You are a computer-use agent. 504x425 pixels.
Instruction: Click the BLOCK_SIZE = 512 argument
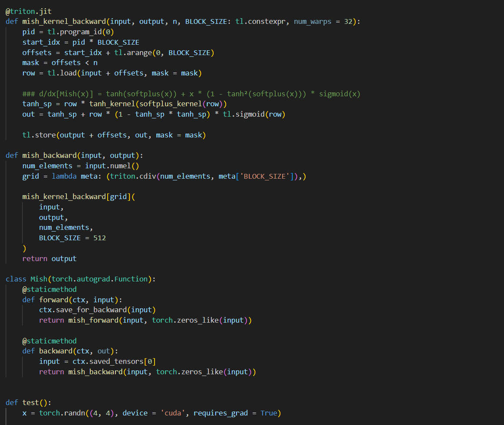tap(72, 238)
